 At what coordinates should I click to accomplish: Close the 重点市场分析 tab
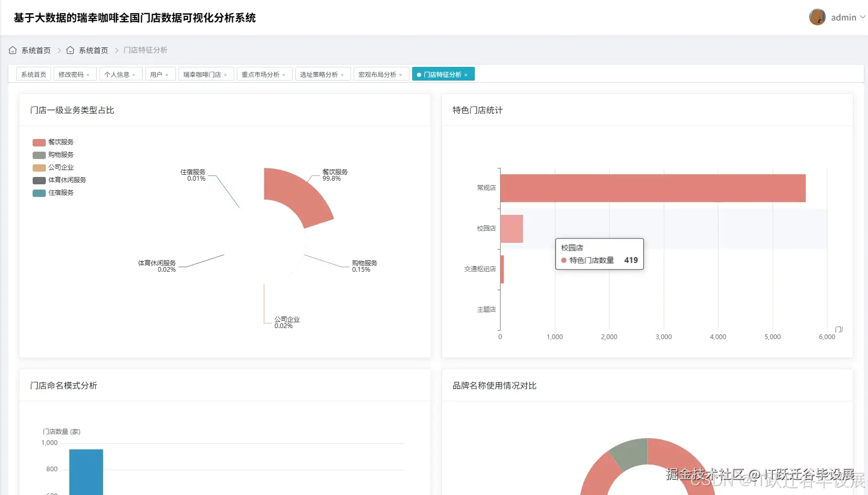click(x=284, y=75)
